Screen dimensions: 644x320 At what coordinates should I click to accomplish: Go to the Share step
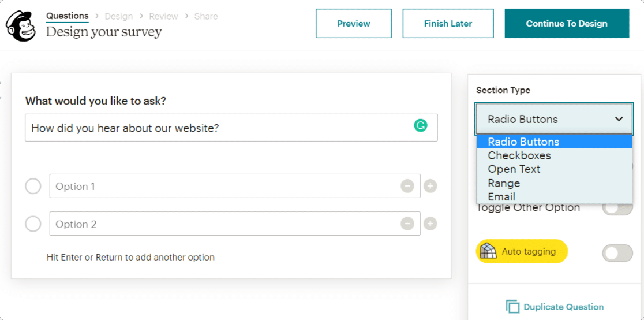(x=206, y=16)
